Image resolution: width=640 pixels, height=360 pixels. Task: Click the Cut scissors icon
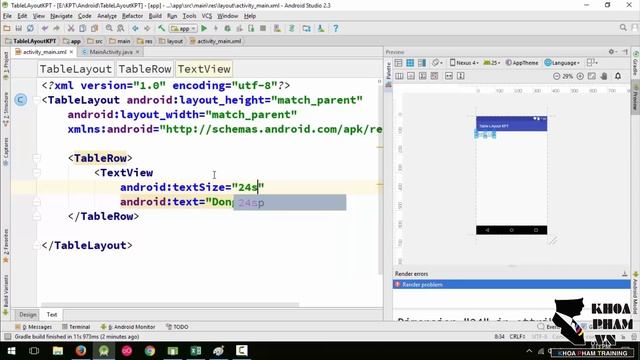(x=71, y=29)
